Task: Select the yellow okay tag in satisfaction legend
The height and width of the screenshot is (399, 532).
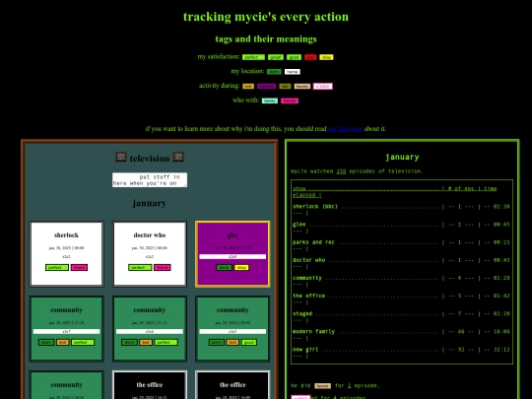Action: [x=326, y=57]
